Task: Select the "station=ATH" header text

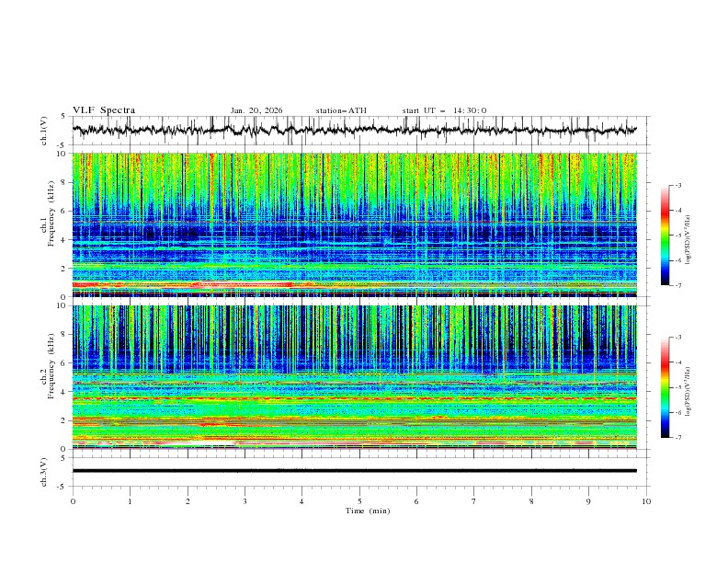Action: coord(341,110)
